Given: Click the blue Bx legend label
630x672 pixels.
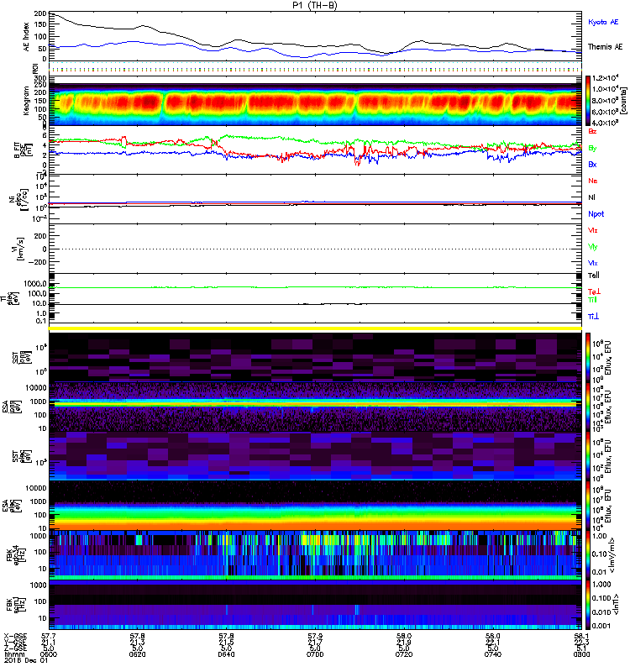Looking at the screenshot, I should click(x=592, y=165).
